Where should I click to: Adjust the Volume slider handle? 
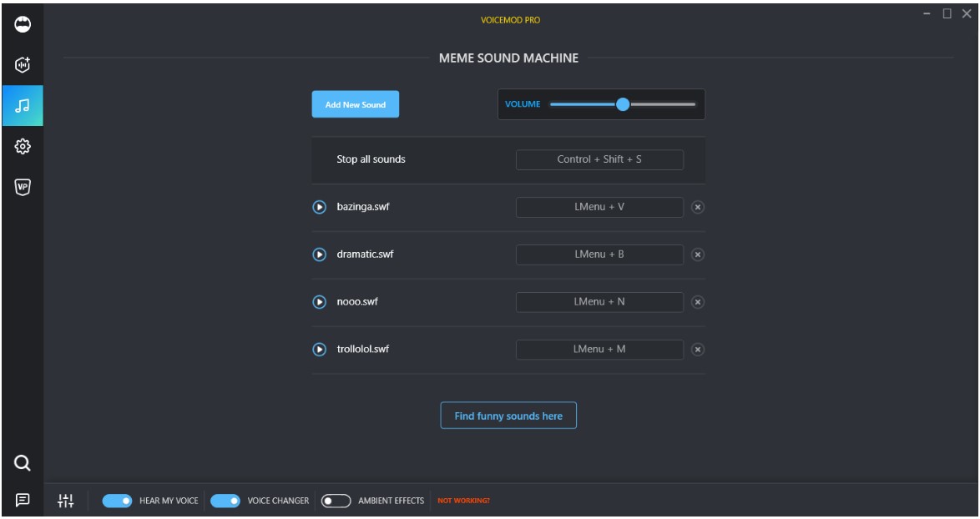pos(623,104)
